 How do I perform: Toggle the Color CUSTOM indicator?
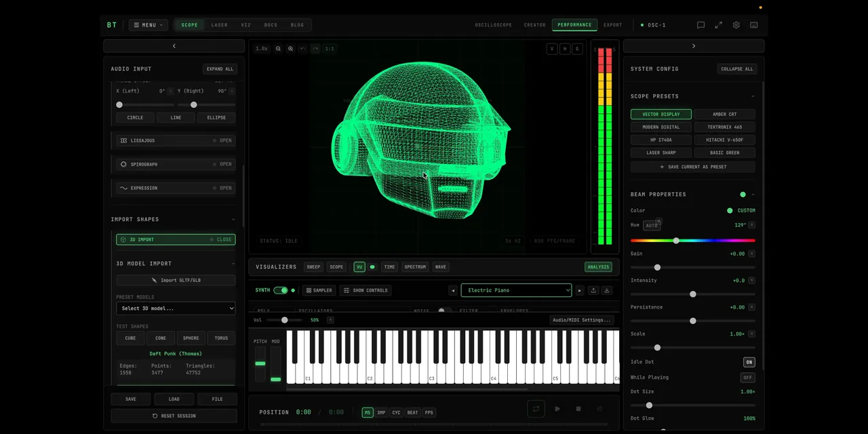(x=730, y=211)
